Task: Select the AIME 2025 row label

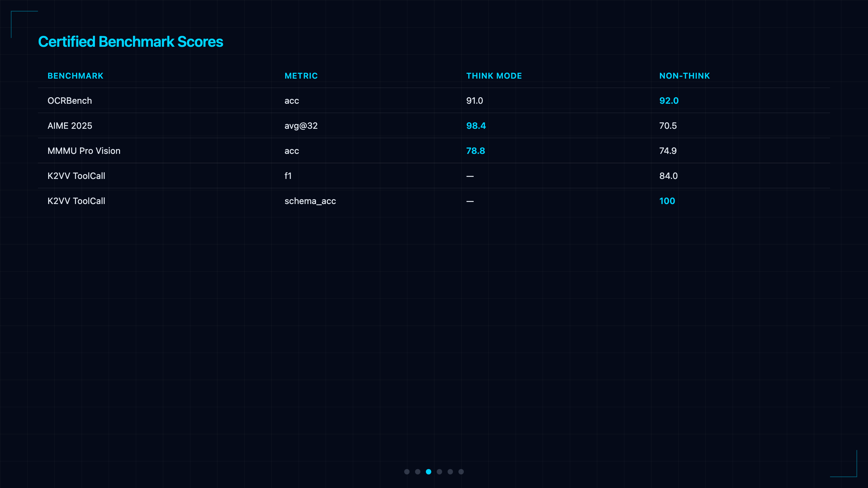Action: click(x=70, y=126)
